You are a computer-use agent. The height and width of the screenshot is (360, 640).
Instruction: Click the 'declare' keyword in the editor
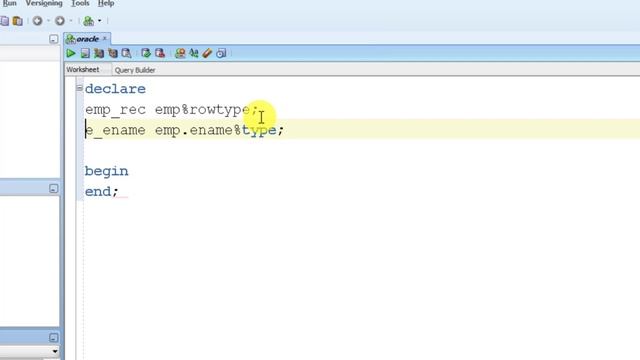[115, 89]
